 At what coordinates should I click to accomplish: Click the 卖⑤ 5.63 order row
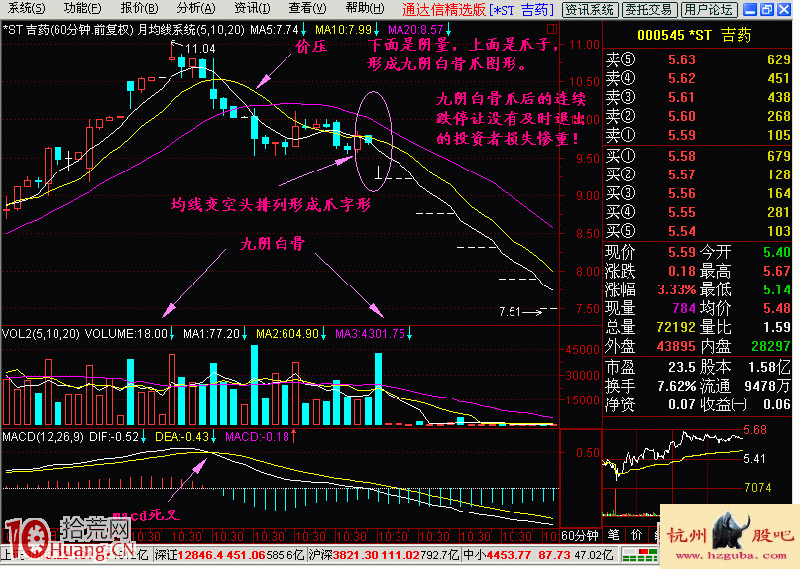697,60
